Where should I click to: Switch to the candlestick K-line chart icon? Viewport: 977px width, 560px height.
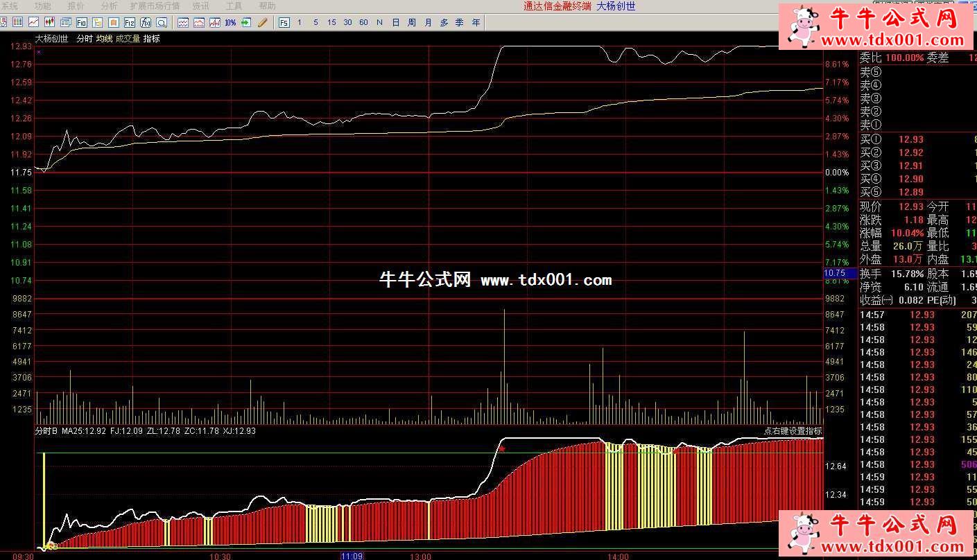point(49,22)
